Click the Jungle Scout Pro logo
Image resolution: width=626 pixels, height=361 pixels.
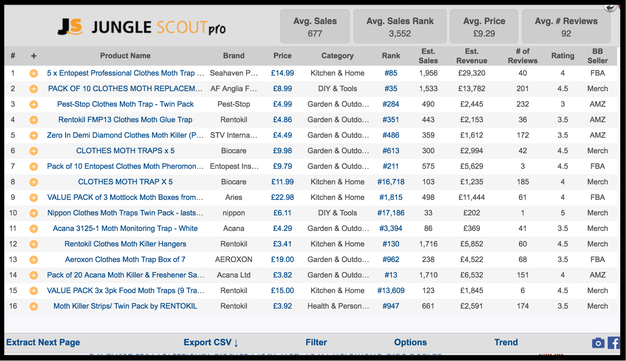point(142,27)
